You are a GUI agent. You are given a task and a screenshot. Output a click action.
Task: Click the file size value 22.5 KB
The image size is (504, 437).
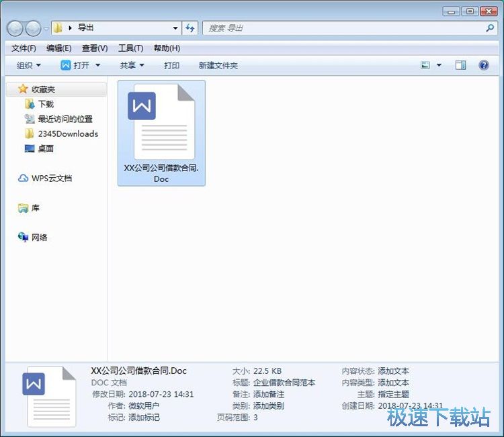pos(267,371)
